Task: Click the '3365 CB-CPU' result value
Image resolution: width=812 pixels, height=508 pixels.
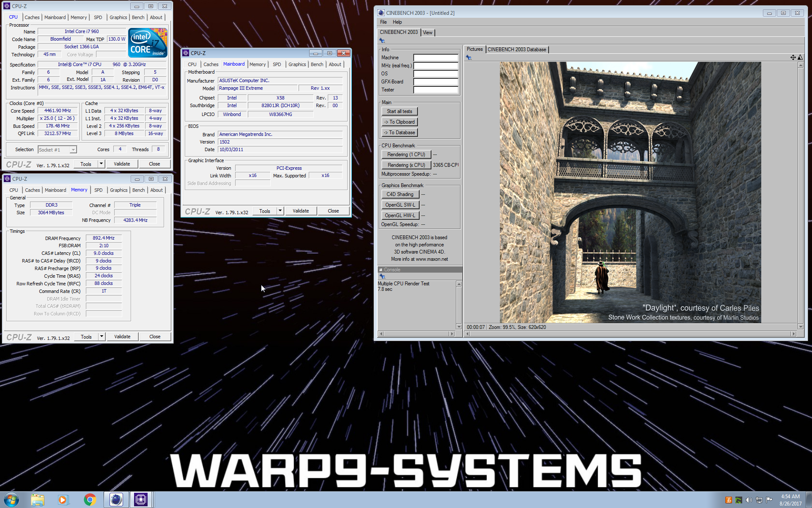Action: point(446,165)
